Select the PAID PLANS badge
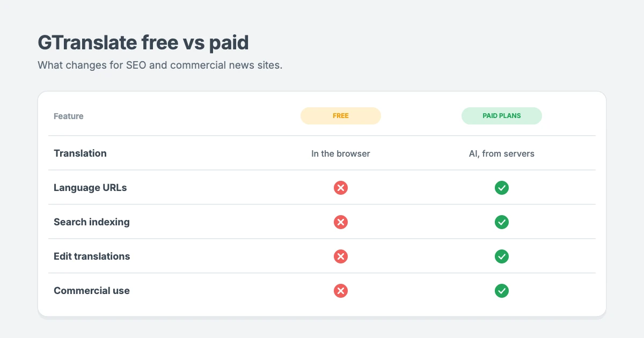Viewport: 644px width, 338px height. [502, 116]
